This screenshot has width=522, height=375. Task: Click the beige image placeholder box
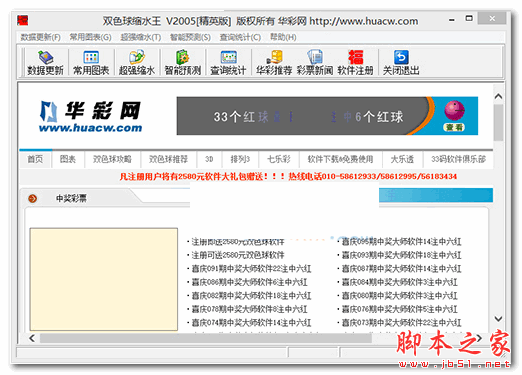(x=104, y=279)
